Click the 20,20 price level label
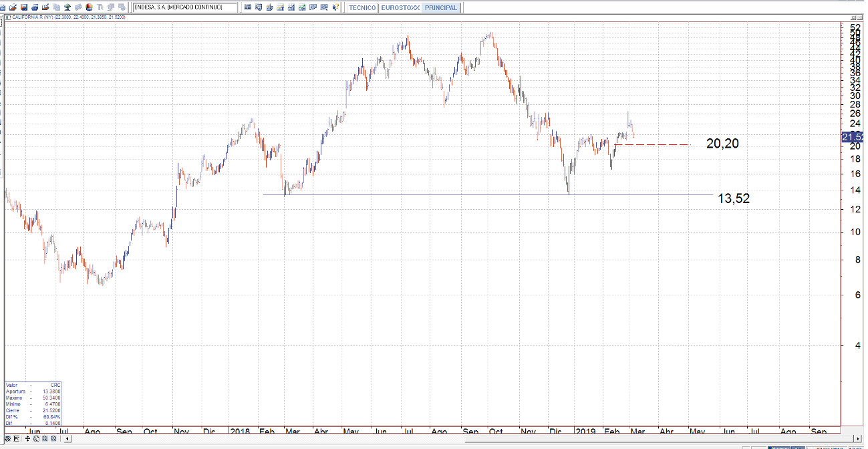This screenshot has width=868, height=449. point(722,144)
